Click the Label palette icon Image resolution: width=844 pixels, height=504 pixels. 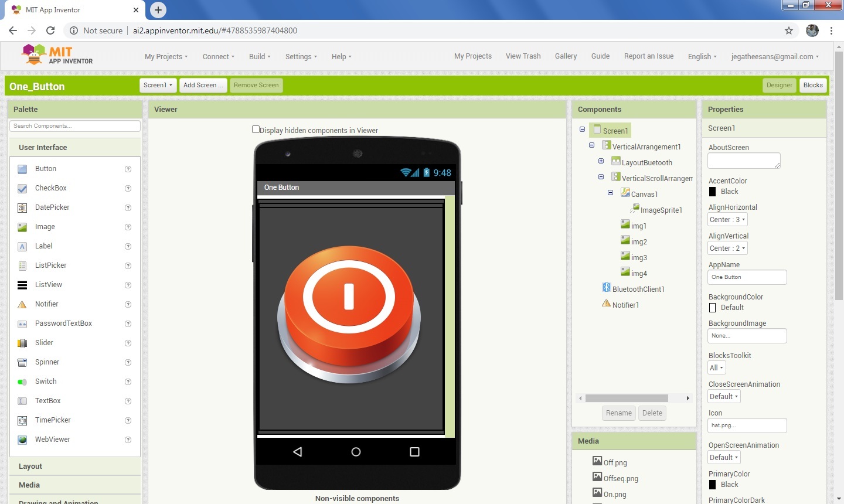pos(22,247)
